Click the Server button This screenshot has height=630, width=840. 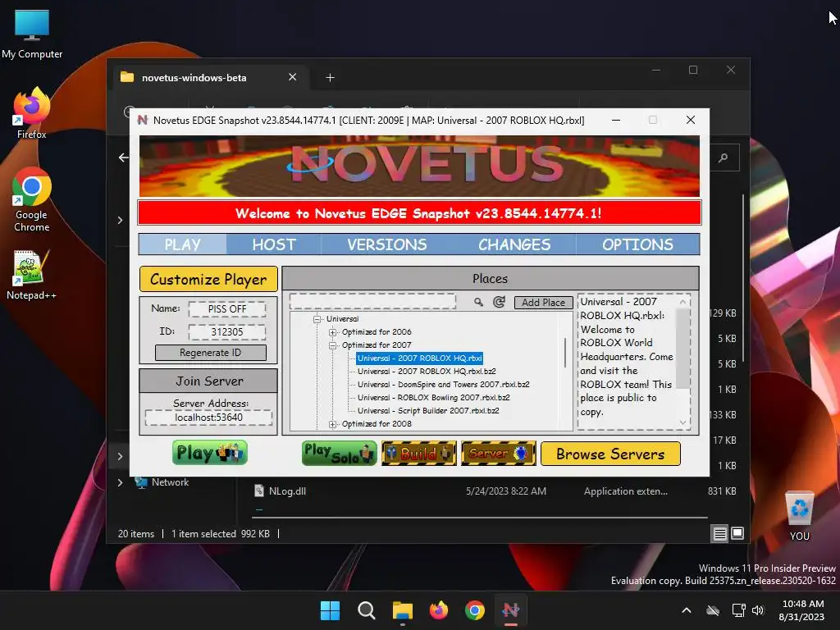[498, 453]
